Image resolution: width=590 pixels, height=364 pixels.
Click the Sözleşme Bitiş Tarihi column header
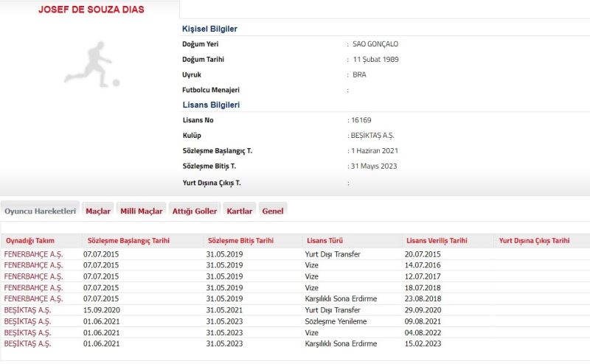pyautogui.click(x=241, y=241)
